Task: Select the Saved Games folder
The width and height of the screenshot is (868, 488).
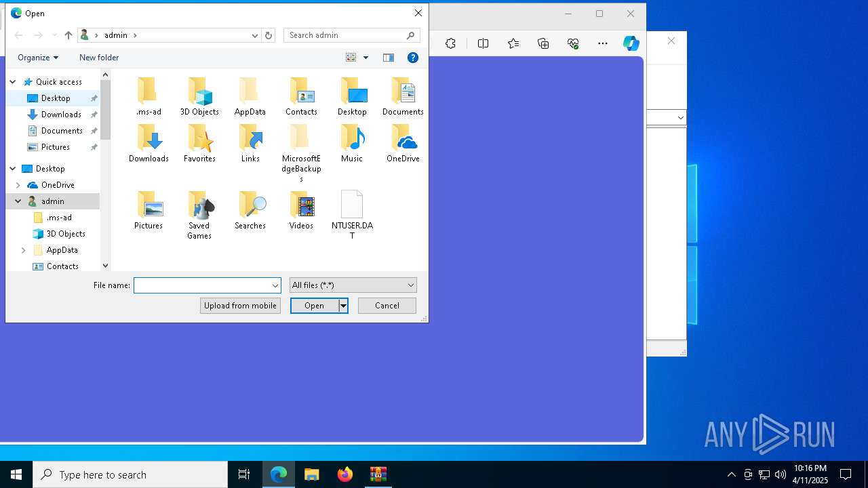Action: pyautogui.click(x=199, y=216)
